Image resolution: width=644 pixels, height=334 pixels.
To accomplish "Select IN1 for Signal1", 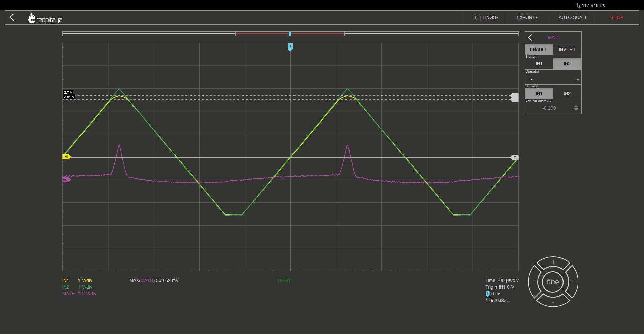I will 539,64.
